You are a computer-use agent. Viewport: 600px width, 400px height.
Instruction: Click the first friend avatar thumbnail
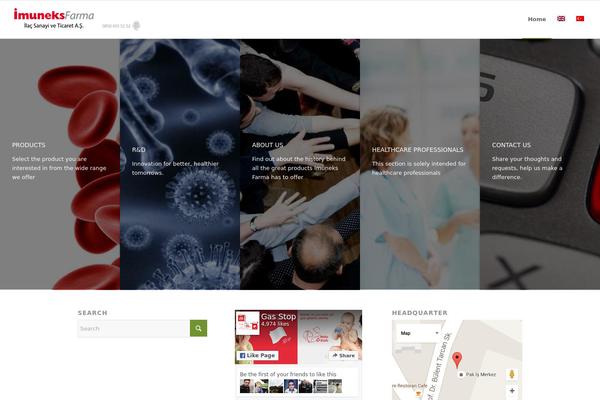246,386
